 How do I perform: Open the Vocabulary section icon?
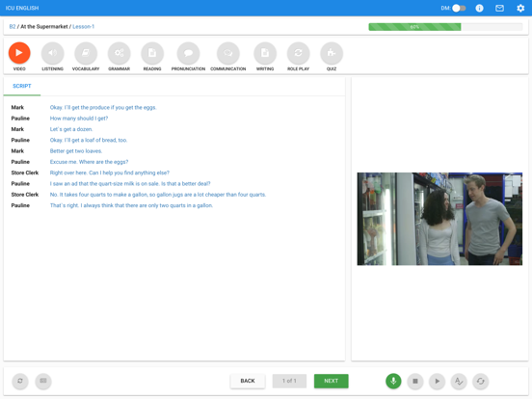coord(86,53)
